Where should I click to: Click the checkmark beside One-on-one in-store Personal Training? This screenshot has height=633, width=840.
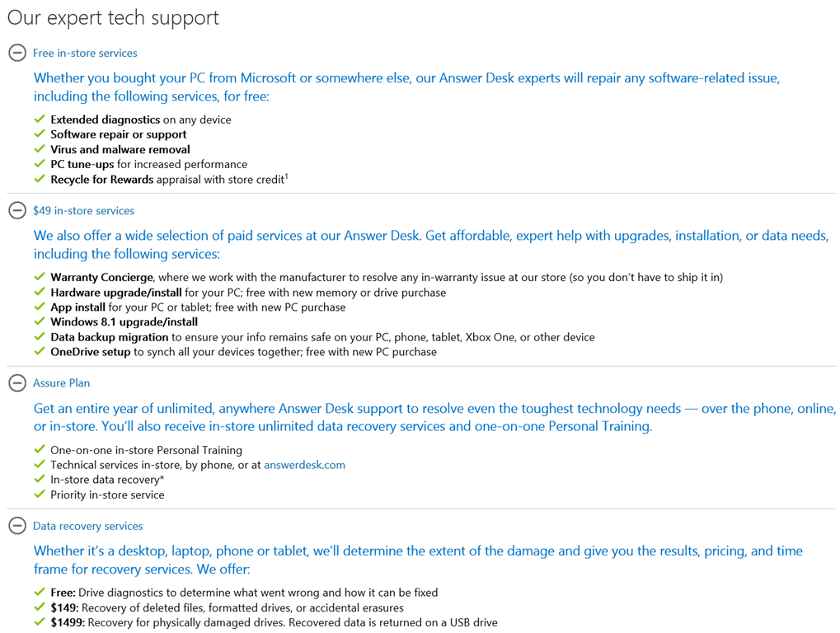pos(40,450)
